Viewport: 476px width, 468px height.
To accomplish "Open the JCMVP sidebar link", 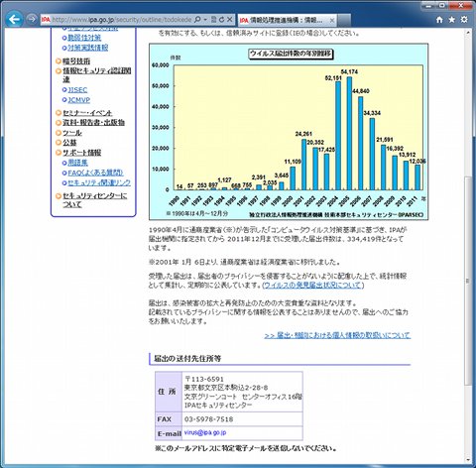I will (79, 100).
